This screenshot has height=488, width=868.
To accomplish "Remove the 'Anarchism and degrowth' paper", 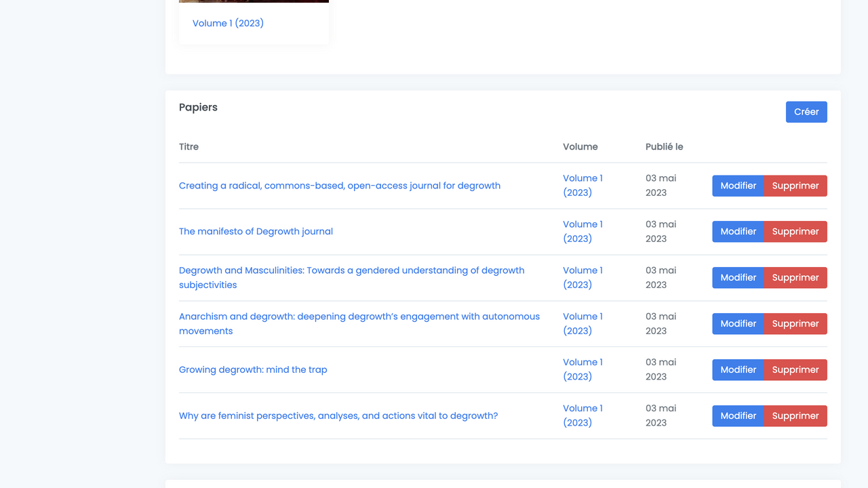I will point(795,324).
